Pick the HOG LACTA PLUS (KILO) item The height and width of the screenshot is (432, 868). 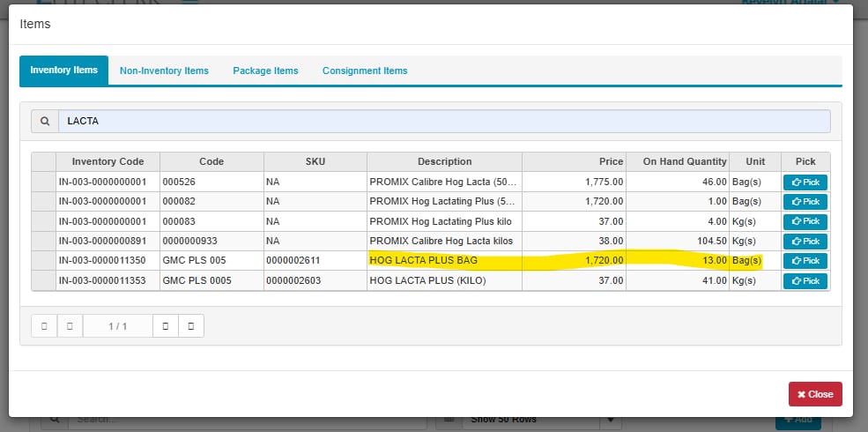tap(805, 280)
